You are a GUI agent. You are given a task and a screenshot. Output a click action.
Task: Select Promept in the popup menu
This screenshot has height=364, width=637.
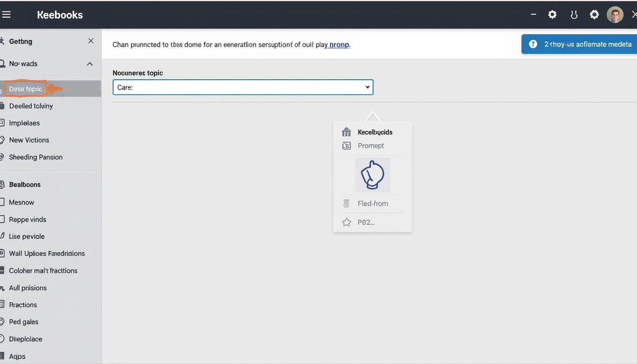coord(371,146)
